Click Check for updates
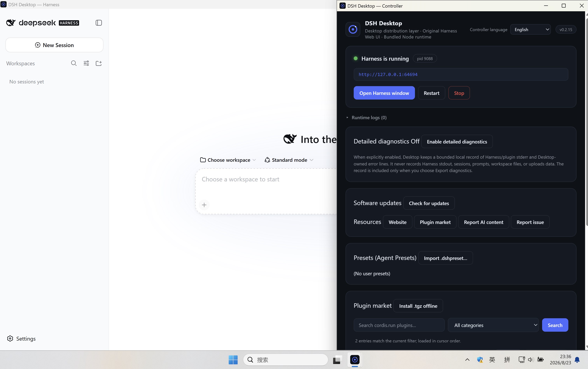 pyautogui.click(x=429, y=203)
